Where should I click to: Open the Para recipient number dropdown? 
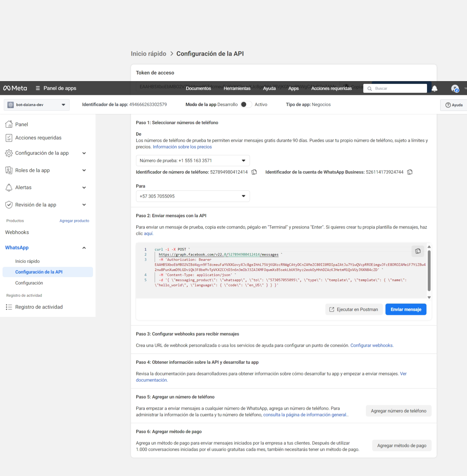pyautogui.click(x=193, y=196)
